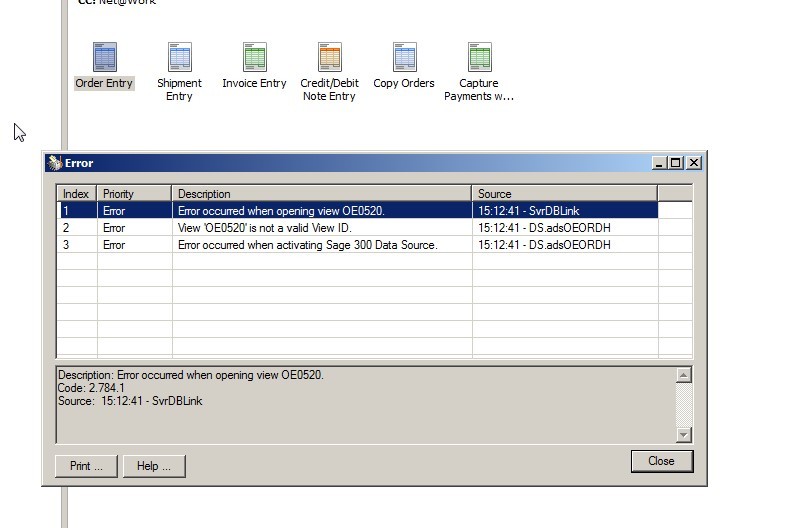Click the Error dialog title bar icon

tap(55, 163)
